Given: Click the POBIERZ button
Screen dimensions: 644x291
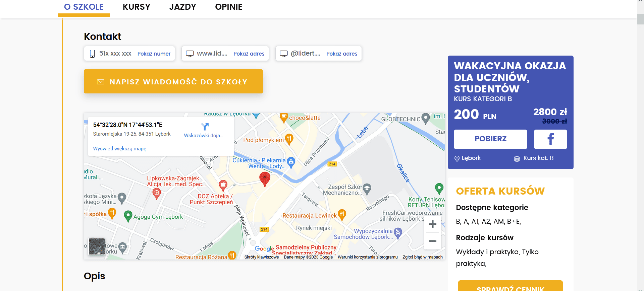Looking at the screenshot, I should click(x=490, y=139).
